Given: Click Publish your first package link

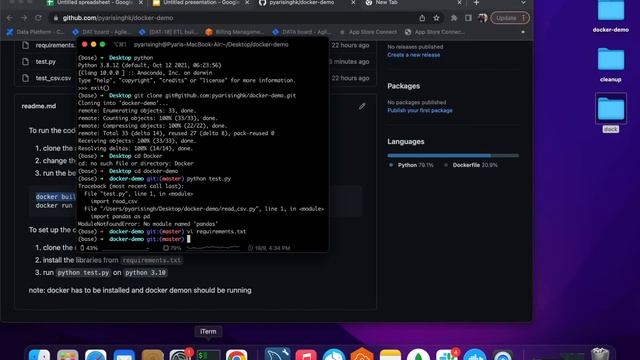Looking at the screenshot, I should coord(420,110).
